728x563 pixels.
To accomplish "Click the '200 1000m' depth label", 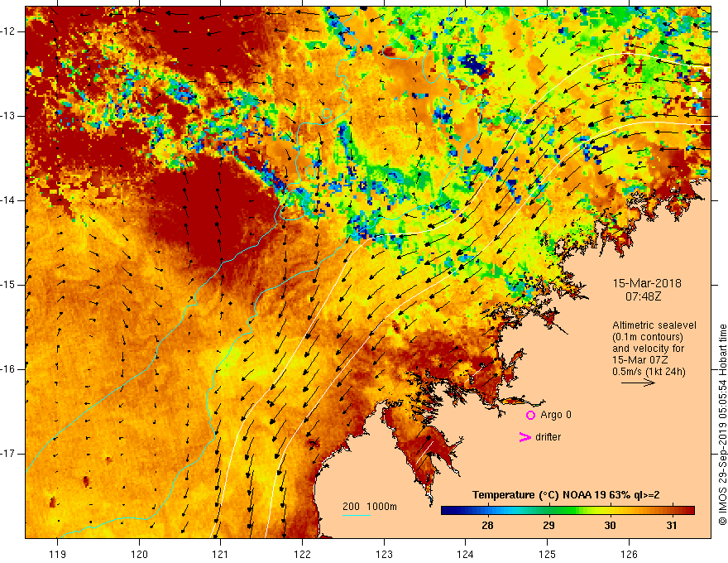I will coord(370,507).
